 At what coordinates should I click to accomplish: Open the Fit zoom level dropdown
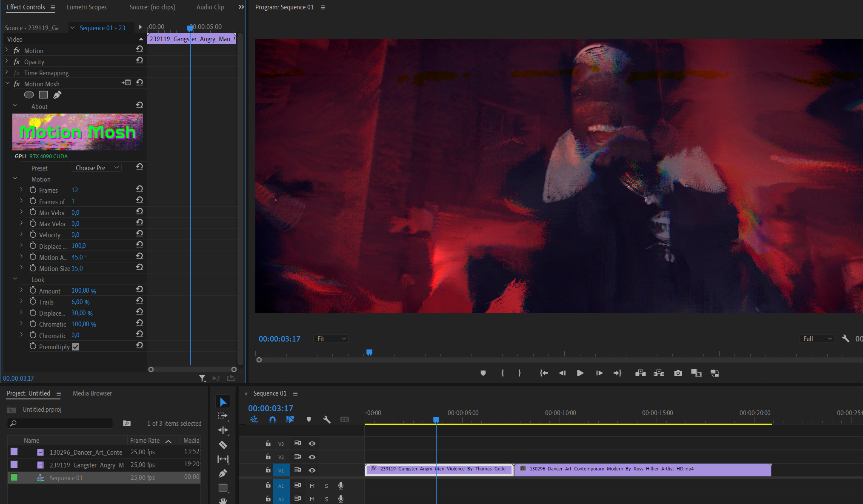[x=331, y=339]
